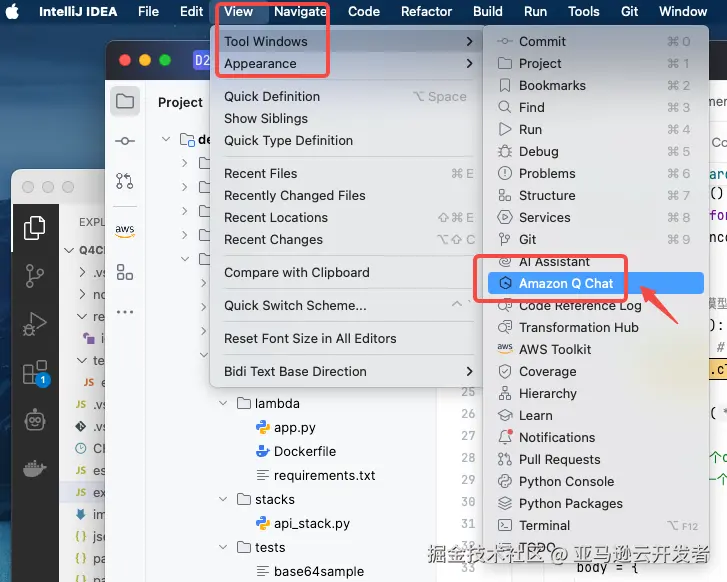The height and width of the screenshot is (582, 727).
Task: Open the IntelliJ IDEA application menu
Action: point(78,11)
